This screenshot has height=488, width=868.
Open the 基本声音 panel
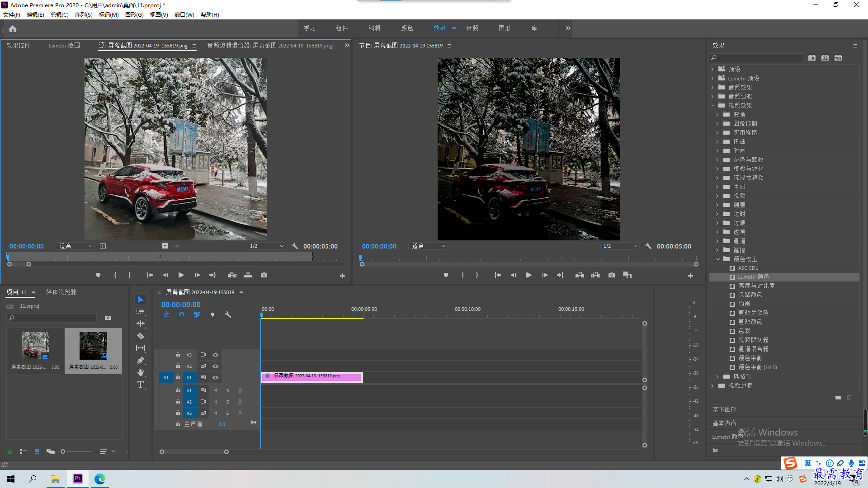(x=724, y=423)
